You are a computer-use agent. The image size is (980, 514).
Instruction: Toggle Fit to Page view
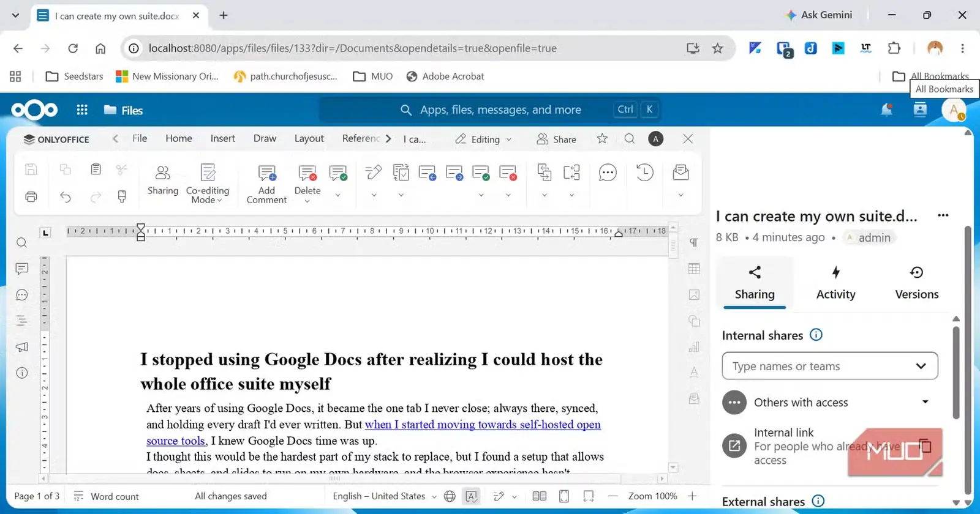click(564, 496)
